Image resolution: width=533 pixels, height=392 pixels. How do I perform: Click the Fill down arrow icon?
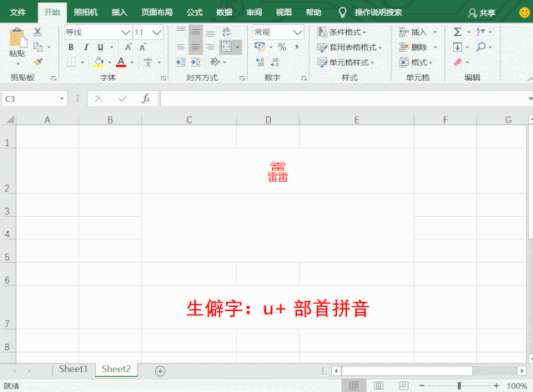pyautogui.click(x=457, y=48)
